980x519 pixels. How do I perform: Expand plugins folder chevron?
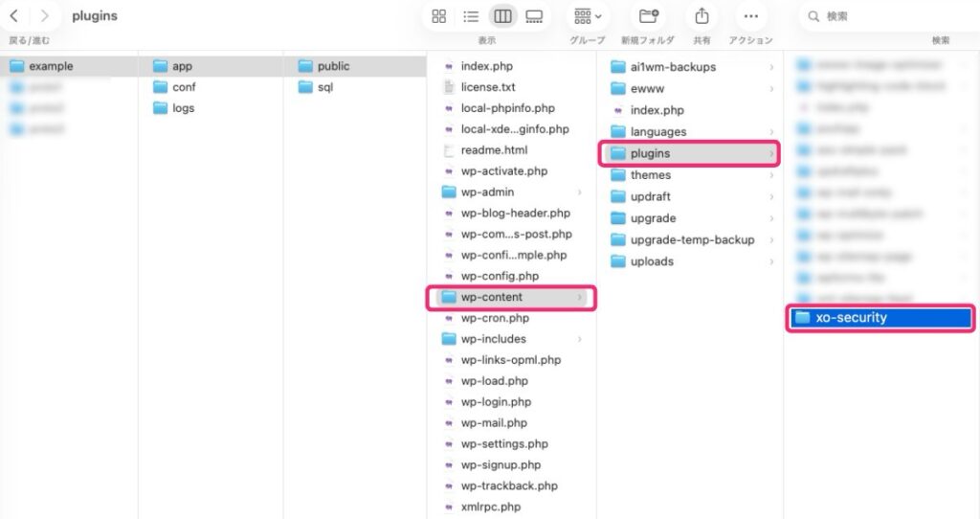click(772, 153)
